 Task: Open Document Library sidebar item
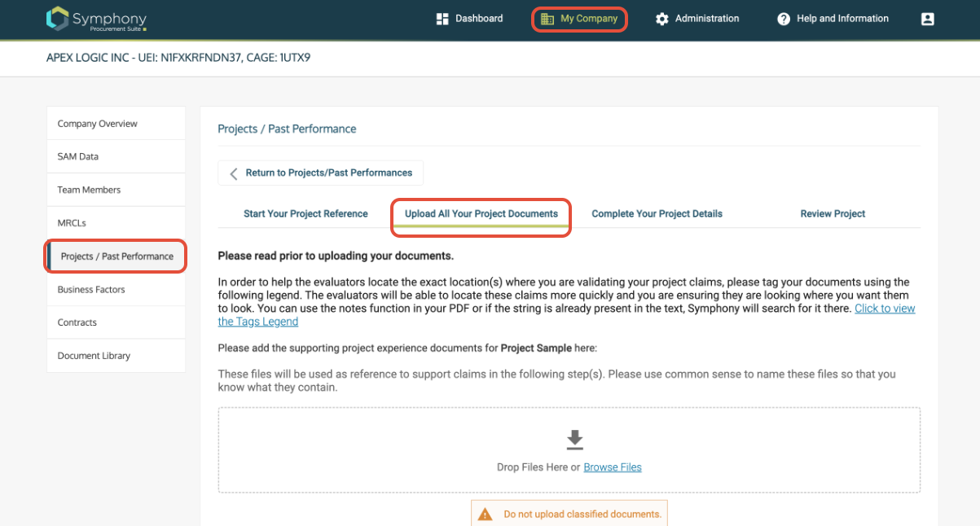click(x=116, y=356)
